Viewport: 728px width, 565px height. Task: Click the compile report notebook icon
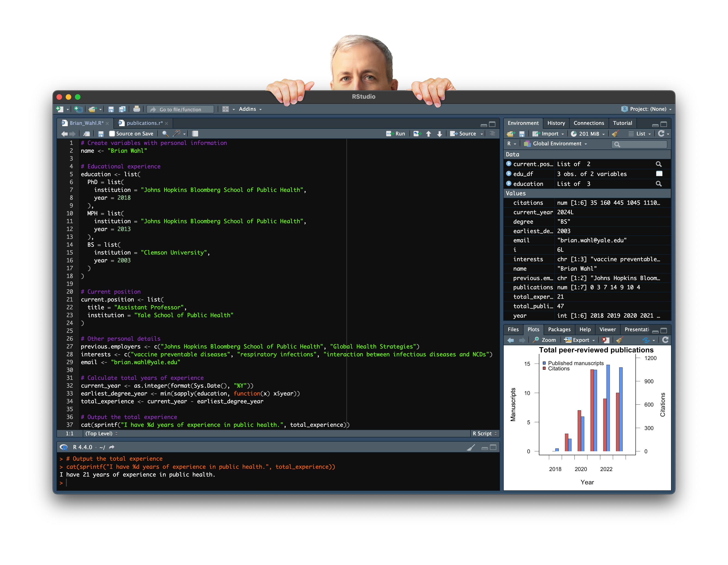pos(195,134)
